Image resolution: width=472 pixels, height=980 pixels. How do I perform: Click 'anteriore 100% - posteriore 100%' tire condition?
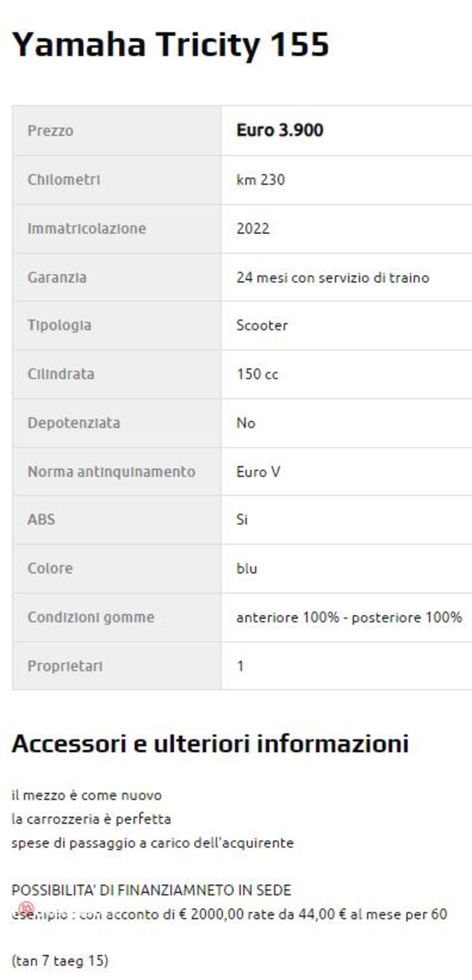tap(349, 617)
